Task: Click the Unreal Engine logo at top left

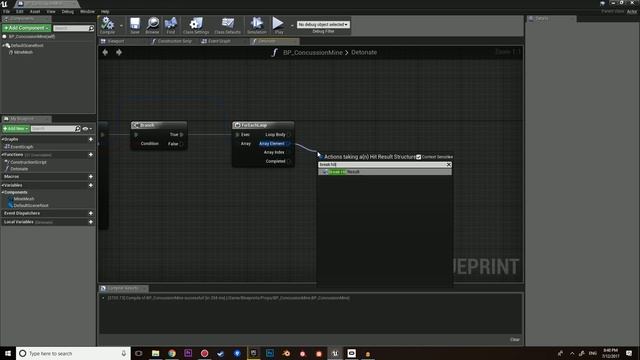Action: pyautogui.click(x=4, y=4)
